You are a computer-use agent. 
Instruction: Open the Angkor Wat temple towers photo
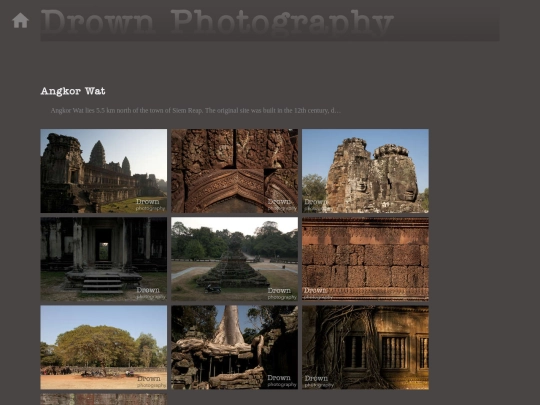pos(104,171)
